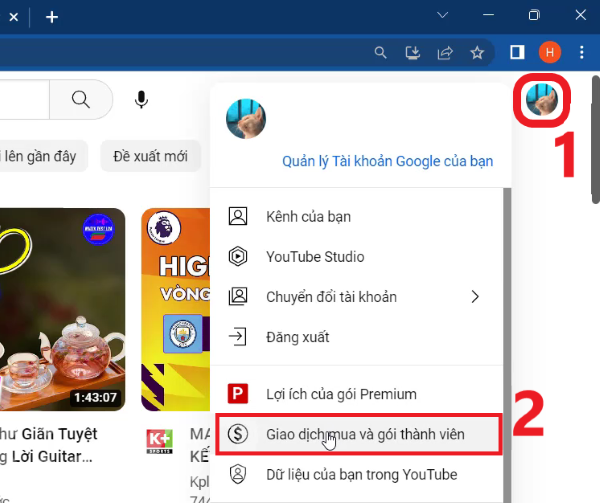Open the YouTube account avatar menu
This screenshot has height=503, width=600.
[x=542, y=101]
